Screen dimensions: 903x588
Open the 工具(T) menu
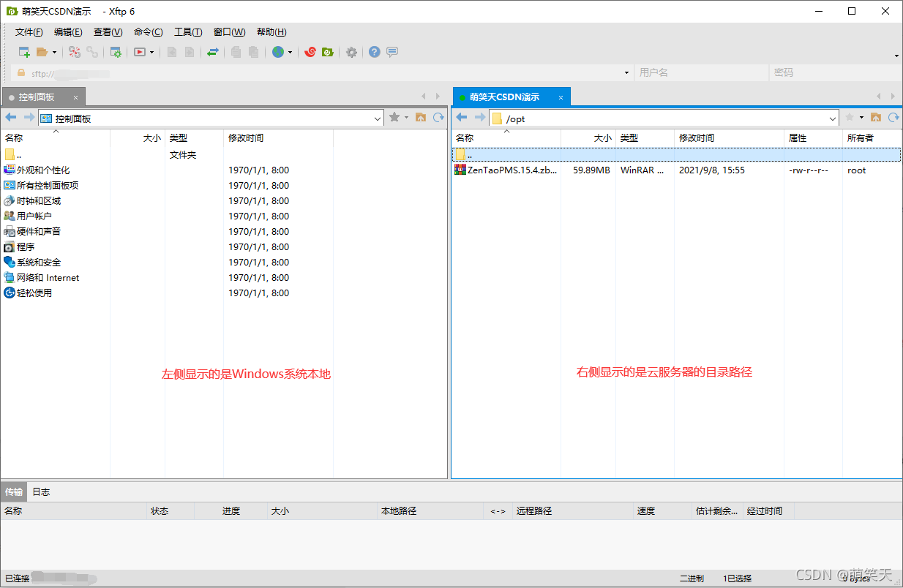tap(188, 32)
